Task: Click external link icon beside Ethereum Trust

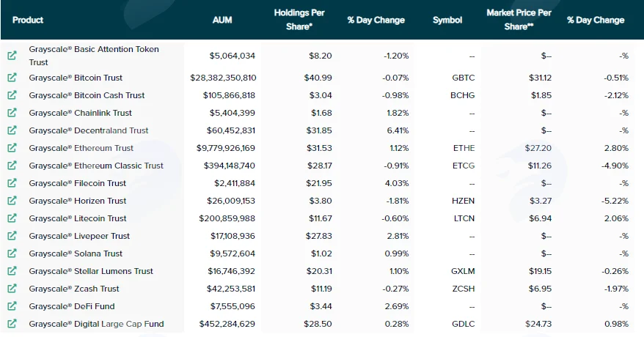Action: [12, 147]
